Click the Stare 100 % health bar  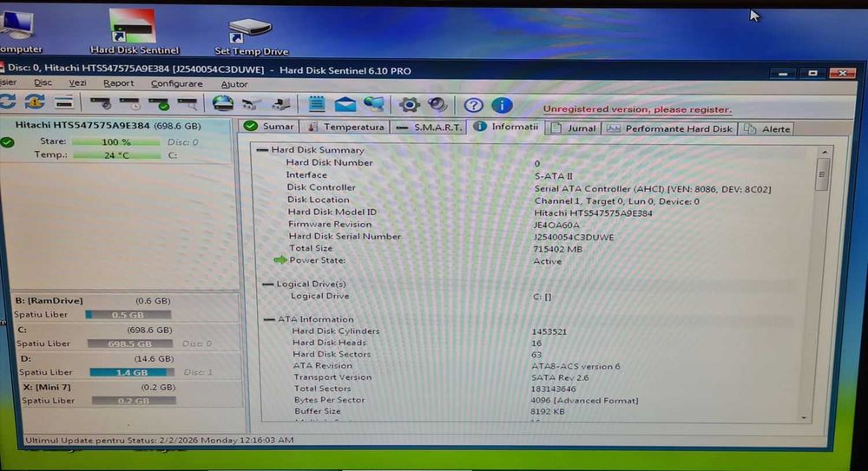(x=116, y=142)
